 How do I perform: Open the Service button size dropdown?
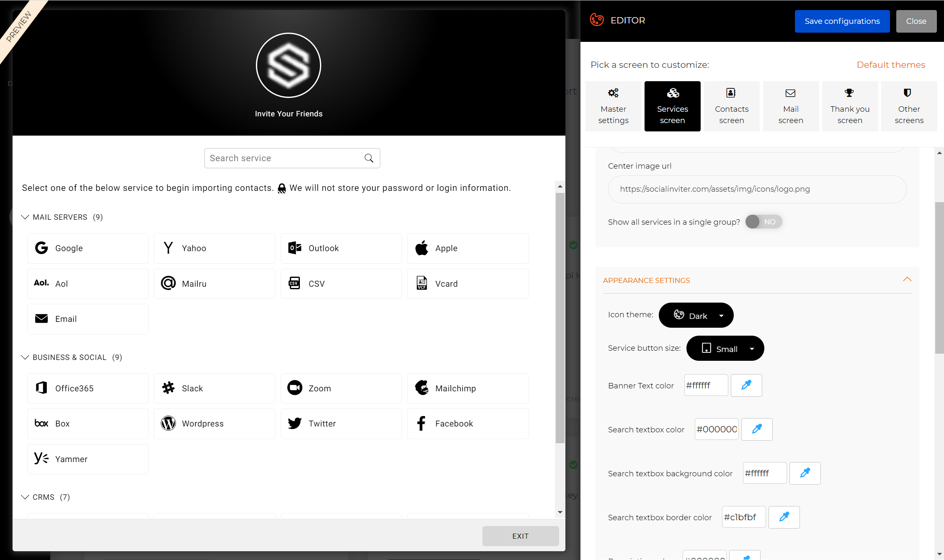725,348
